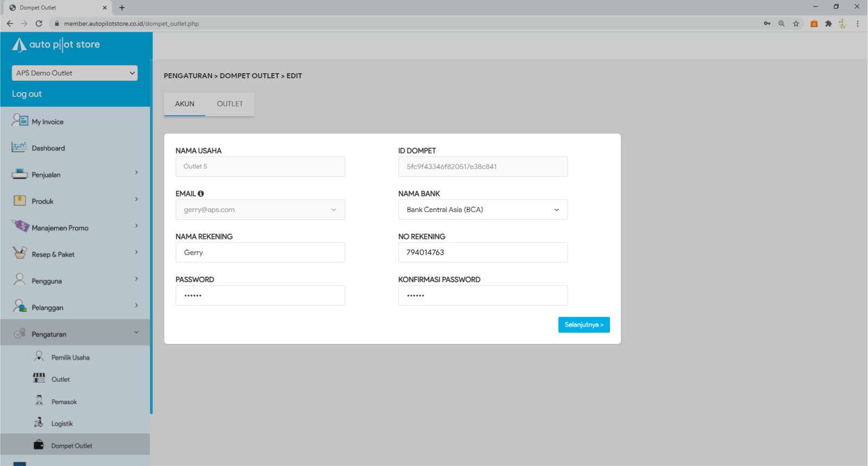Switch to the OUTLET tab
This screenshot has width=868, height=466.
(x=230, y=104)
